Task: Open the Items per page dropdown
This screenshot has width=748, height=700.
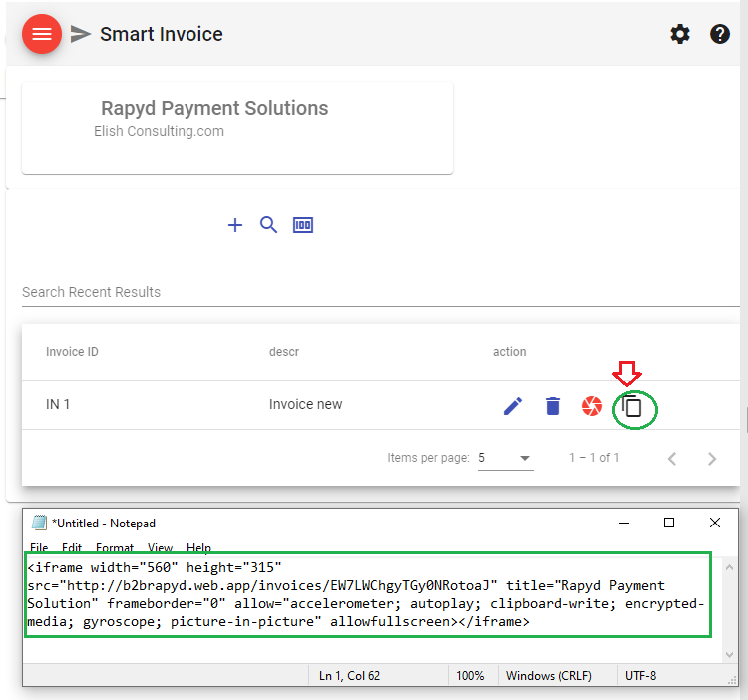Action: [x=506, y=458]
